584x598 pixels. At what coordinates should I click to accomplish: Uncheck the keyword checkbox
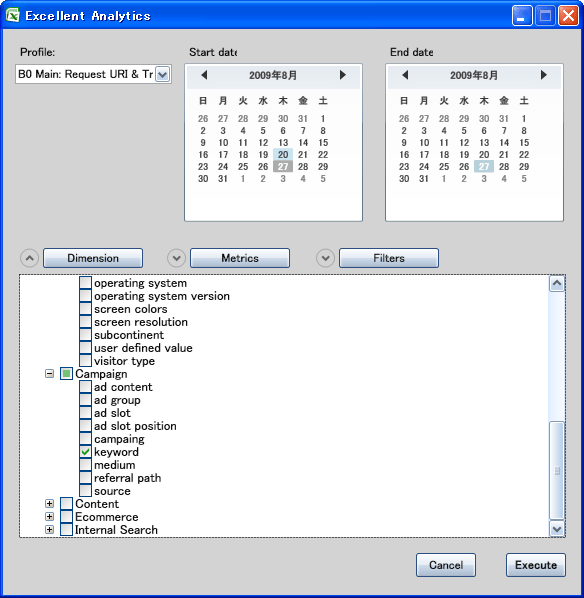85,452
